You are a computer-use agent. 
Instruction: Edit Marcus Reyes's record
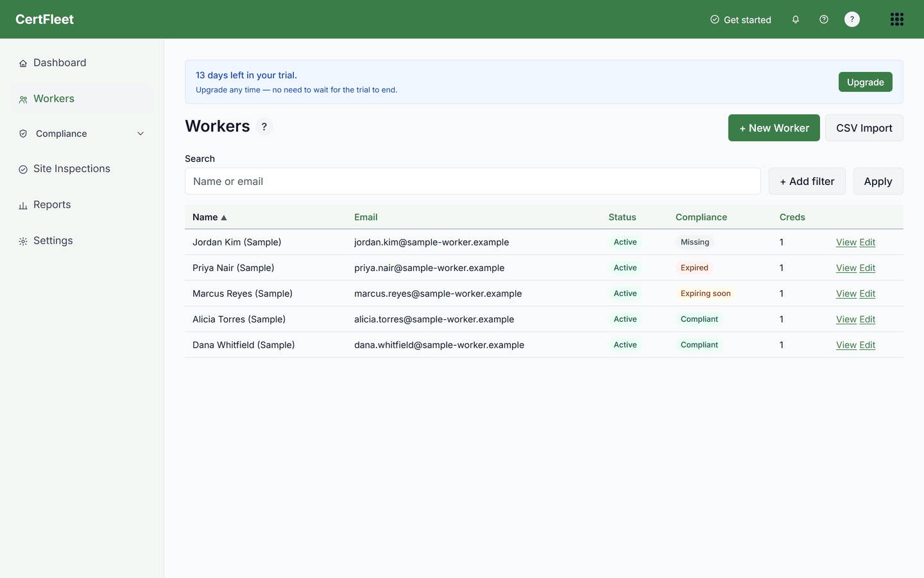tap(868, 293)
